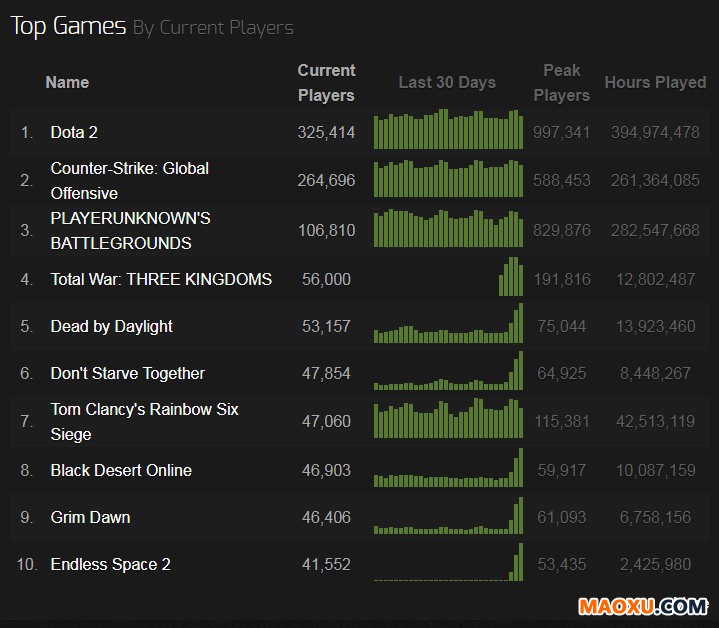
Task: Open the Endless Space 2 link
Action: coord(111,564)
